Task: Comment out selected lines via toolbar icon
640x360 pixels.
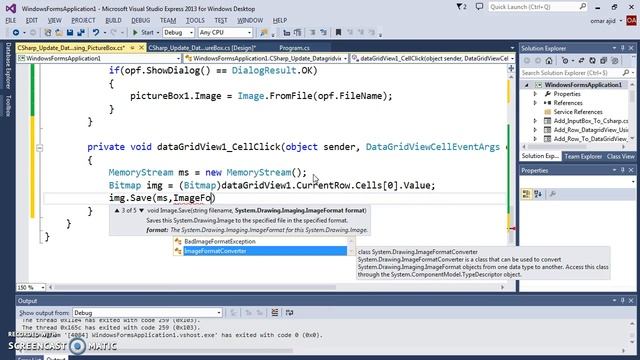Action: (x=312, y=32)
